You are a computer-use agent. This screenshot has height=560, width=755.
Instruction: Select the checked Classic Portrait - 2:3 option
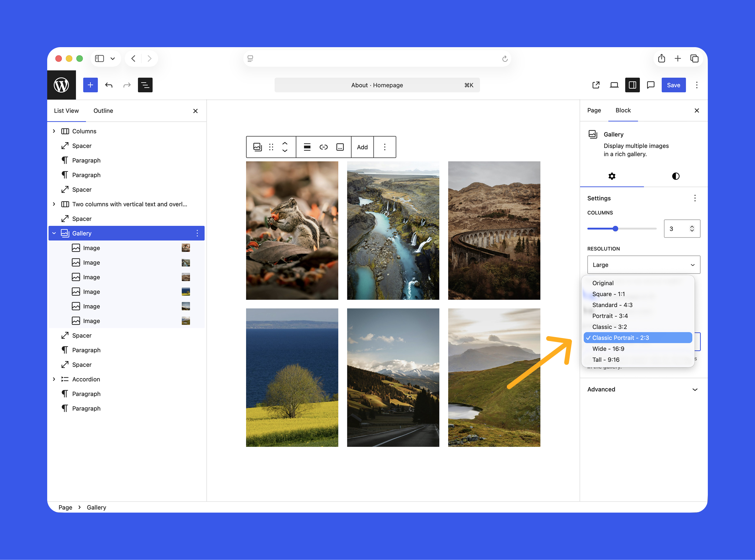coord(638,338)
